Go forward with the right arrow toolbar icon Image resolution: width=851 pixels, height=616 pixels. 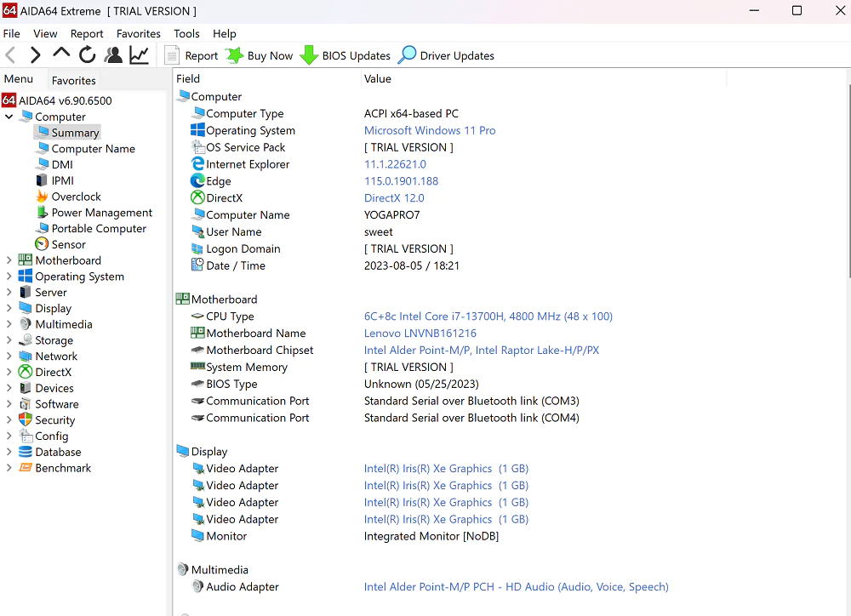click(x=35, y=55)
